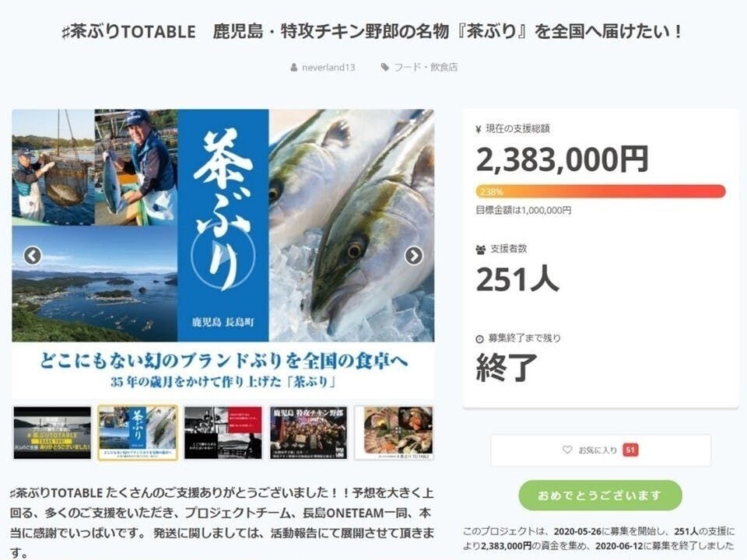Add project to お気に入り favorites

point(601,450)
